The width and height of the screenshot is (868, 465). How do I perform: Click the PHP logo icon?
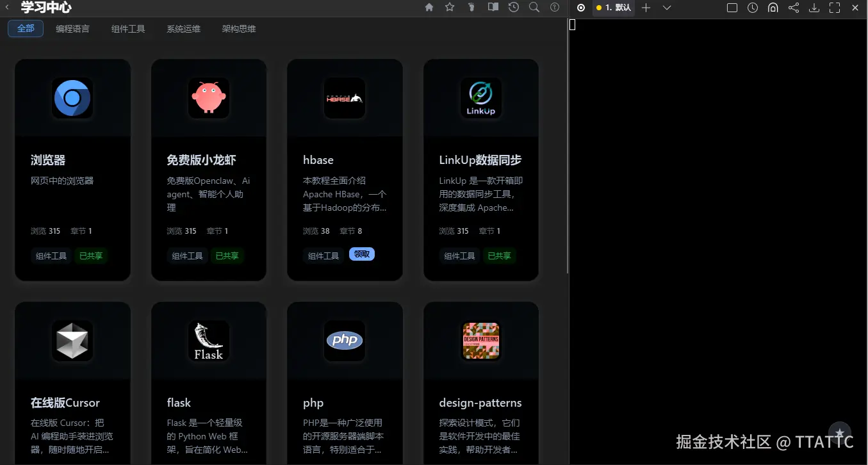point(345,341)
